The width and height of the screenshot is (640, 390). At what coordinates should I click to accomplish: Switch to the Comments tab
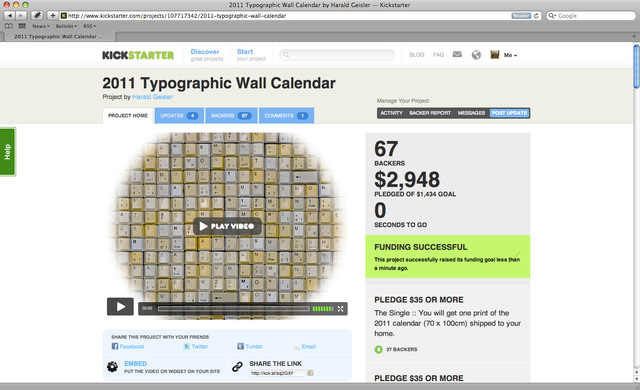(286, 115)
